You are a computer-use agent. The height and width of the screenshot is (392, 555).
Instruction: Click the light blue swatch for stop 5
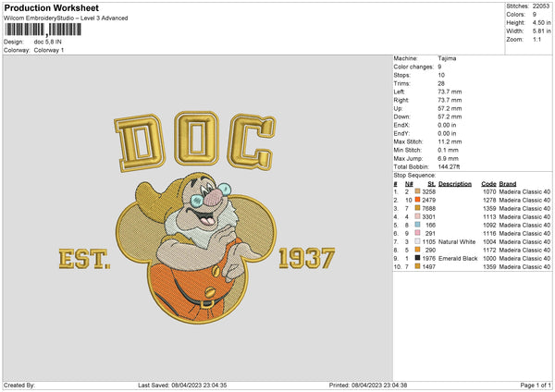(x=417, y=225)
